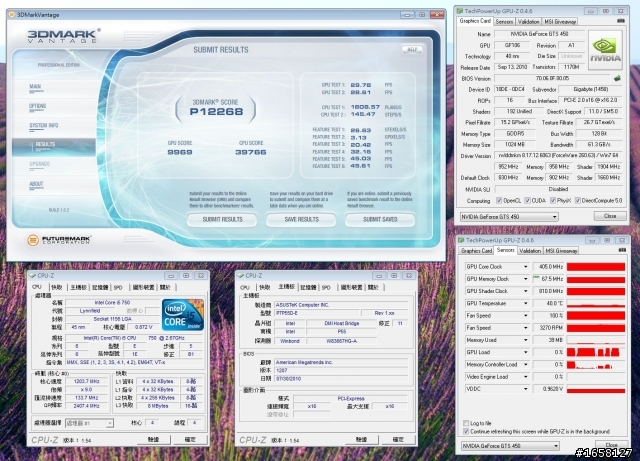Click 確定 button in CPU-Z Intel Core window
This screenshot has height=461, width=640.
coord(190,440)
